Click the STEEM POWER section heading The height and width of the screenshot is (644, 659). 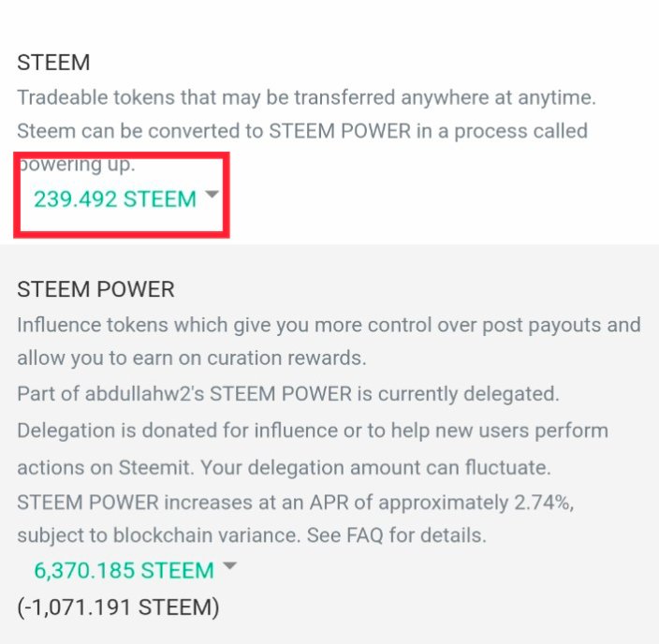[95, 289]
